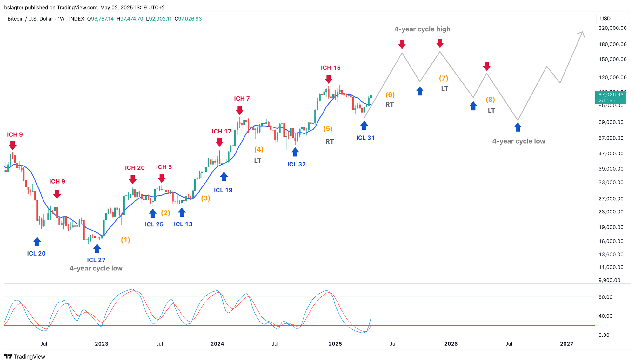The width and height of the screenshot is (635, 364).
Task: Click the red arrow below ICH 7
Action: click(x=240, y=110)
